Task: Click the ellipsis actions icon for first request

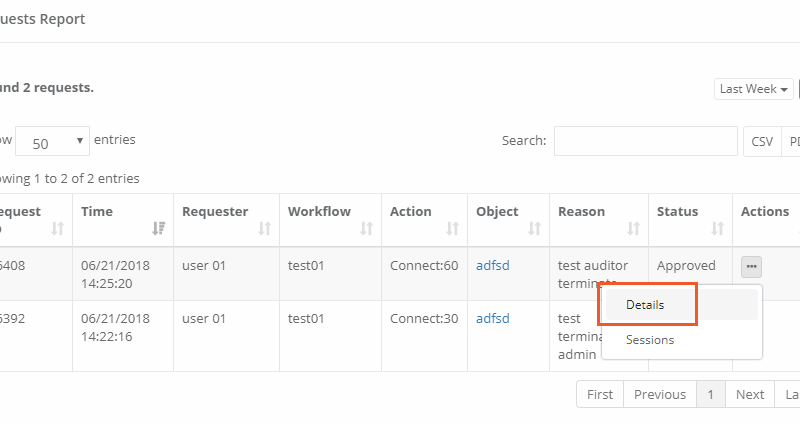Action: (x=751, y=266)
